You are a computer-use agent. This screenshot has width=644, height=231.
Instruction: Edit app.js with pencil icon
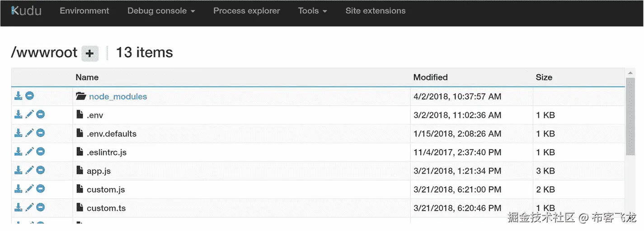tap(29, 170)
